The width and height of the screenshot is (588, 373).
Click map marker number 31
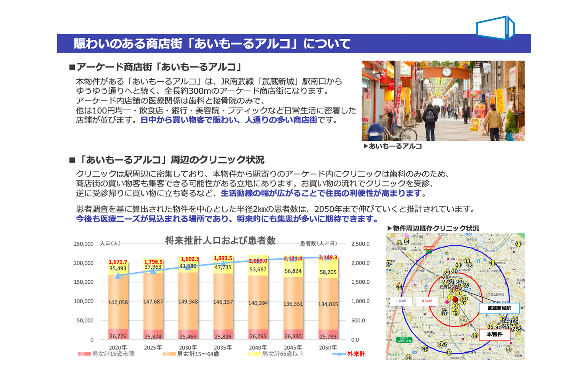(458, 265)
